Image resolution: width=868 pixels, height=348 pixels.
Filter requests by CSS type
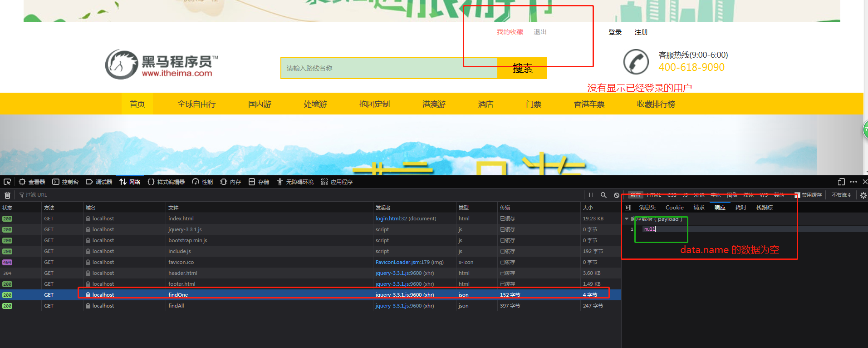pos(672,195)
